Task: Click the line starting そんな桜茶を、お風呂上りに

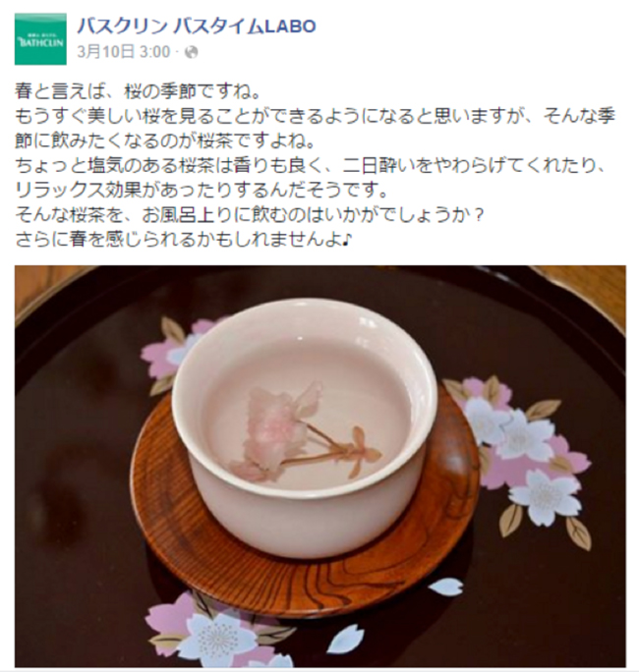Action: [250, 215]
